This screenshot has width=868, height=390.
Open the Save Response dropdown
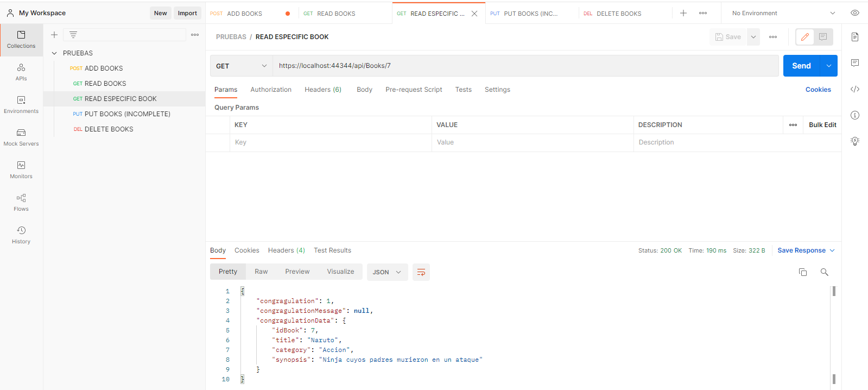click(806, 250)
